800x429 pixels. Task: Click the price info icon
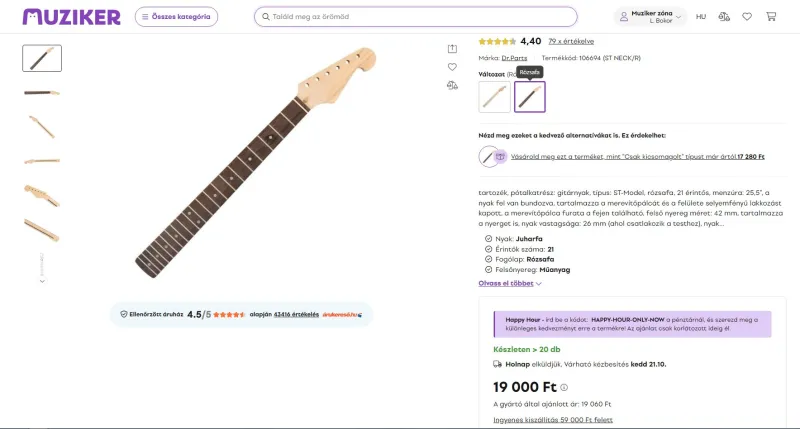pyautogui.click(x=564, y=387)
